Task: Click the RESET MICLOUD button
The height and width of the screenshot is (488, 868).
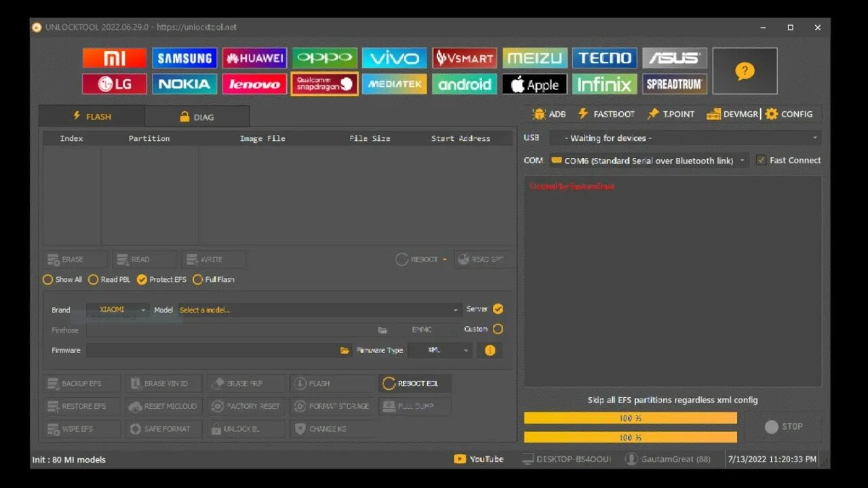Action: click(x=163, y=406)
